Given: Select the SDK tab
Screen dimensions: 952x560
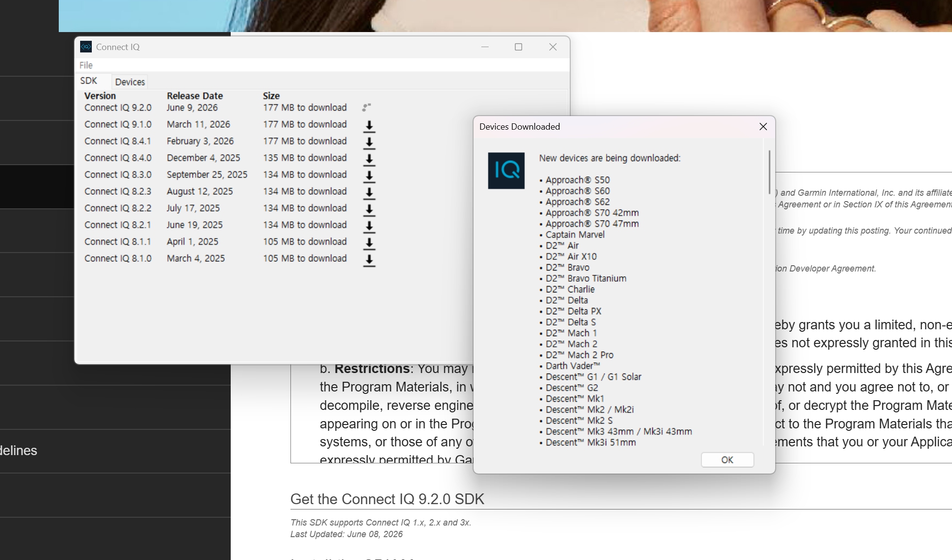Looking at the screenshot, I should [89, 81].
